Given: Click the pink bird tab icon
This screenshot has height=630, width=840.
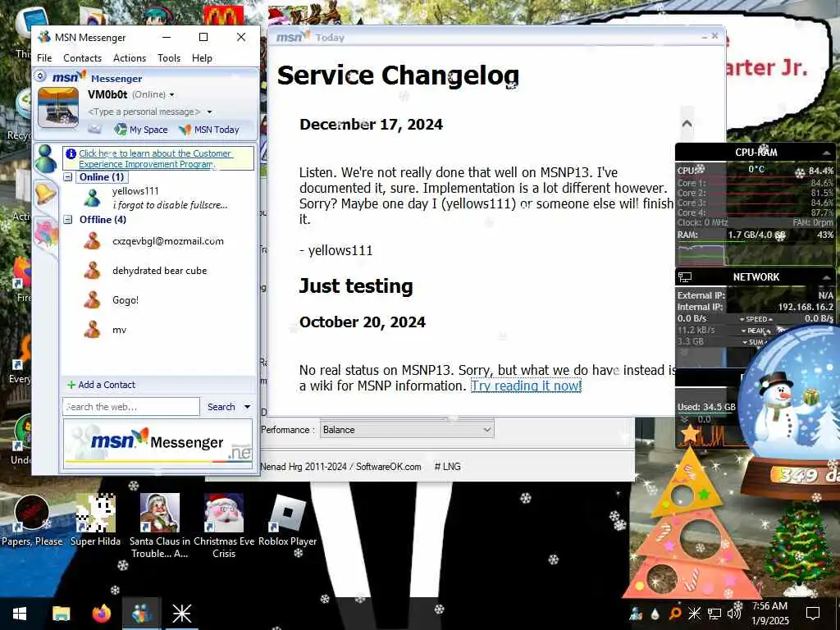Looking at the screenshot, I should click(46, 234).
